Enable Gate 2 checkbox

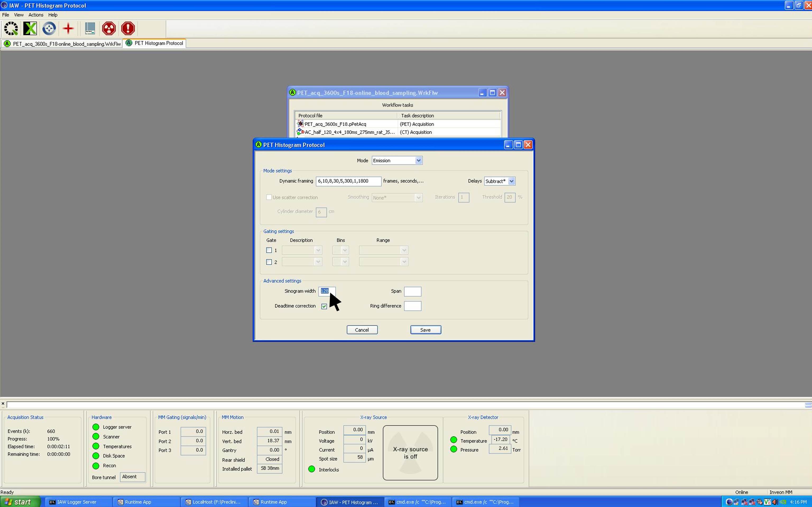click(x=269, y=262)
